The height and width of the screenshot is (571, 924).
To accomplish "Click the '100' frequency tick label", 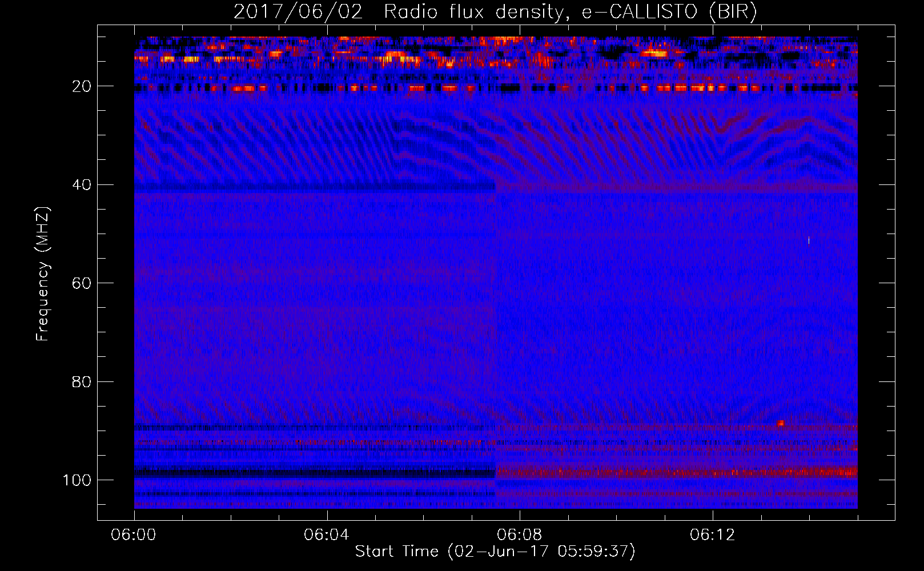I will (77, 480).
